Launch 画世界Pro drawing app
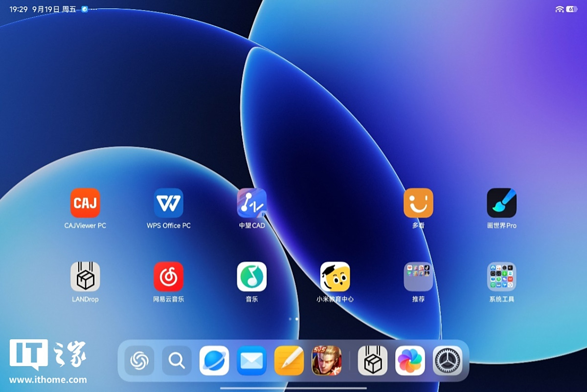This screenshot has height=392, width=587. point(501,203)
